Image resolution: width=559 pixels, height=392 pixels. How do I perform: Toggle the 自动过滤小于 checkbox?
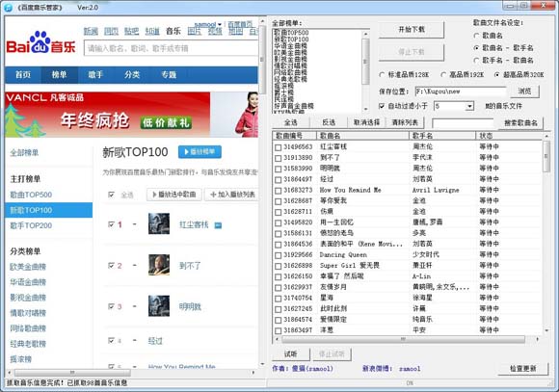pos(382,106)
